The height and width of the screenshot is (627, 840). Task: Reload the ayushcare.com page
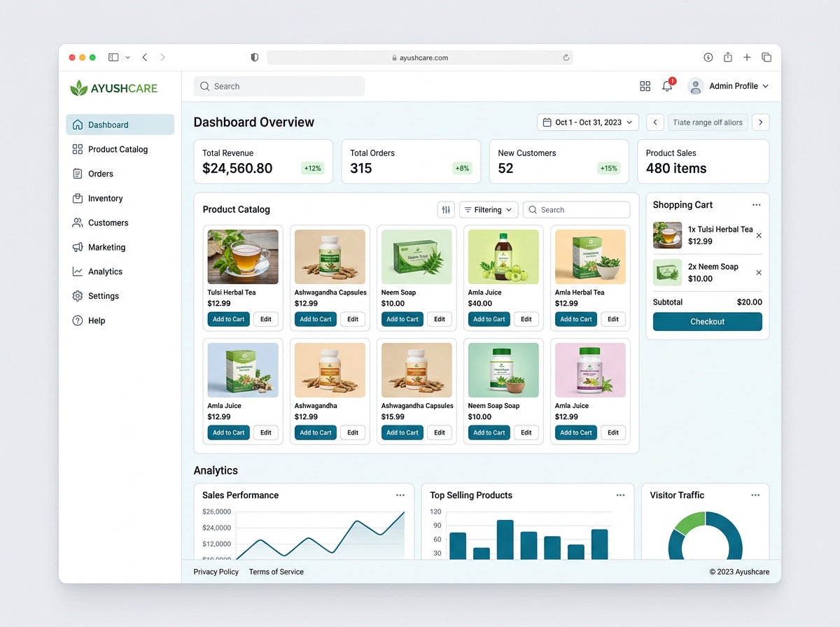tap(566, 57)
